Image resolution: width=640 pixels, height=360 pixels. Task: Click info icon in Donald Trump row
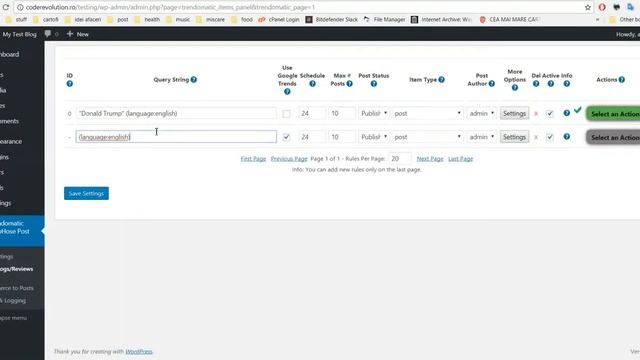click(x=567, y=113)
